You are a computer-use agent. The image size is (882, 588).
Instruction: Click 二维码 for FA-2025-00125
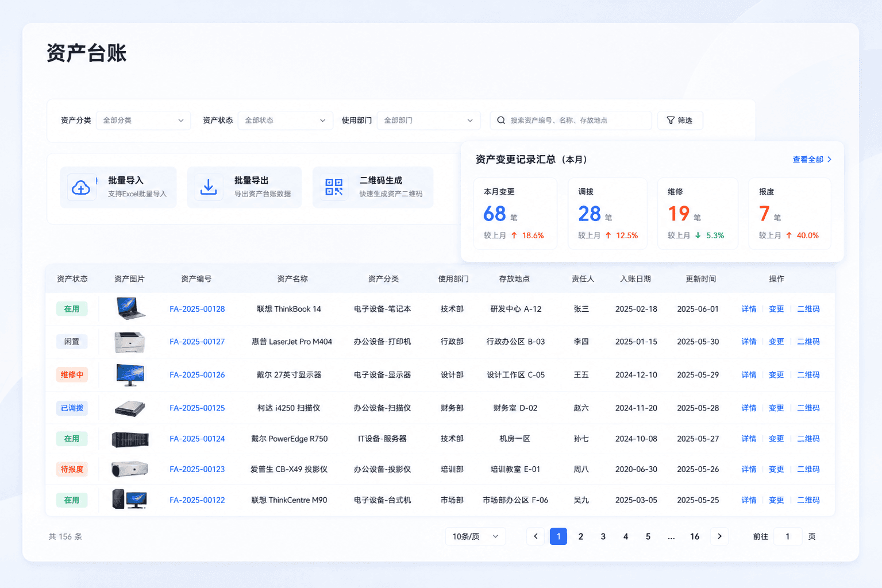808,408
